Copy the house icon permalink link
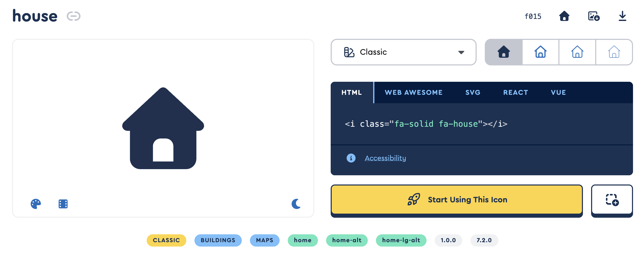Viewport: 644px width, 255px height. (73, 16)
